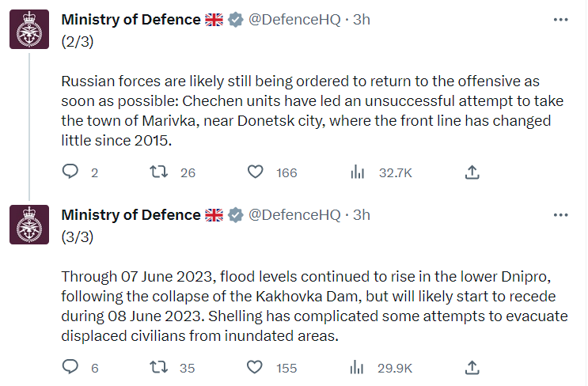
Task: Open the 3h timestamp of (3/3) tweet
Action: coord(362,215)
